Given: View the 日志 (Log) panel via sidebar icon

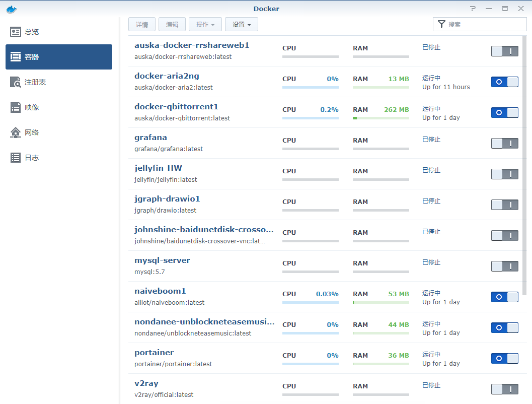Looking at the screenshot, I should point(30,158).
